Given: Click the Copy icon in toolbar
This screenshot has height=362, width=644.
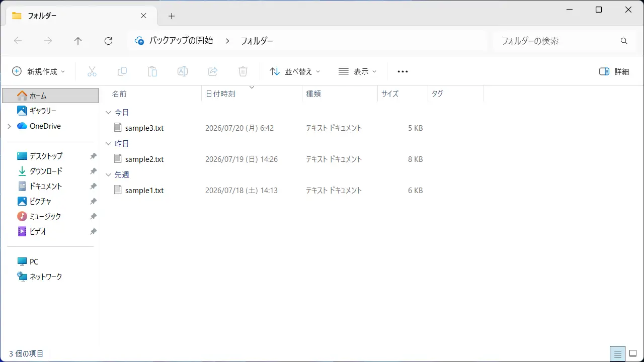Looking at the screenshot, I should [122, 71].
